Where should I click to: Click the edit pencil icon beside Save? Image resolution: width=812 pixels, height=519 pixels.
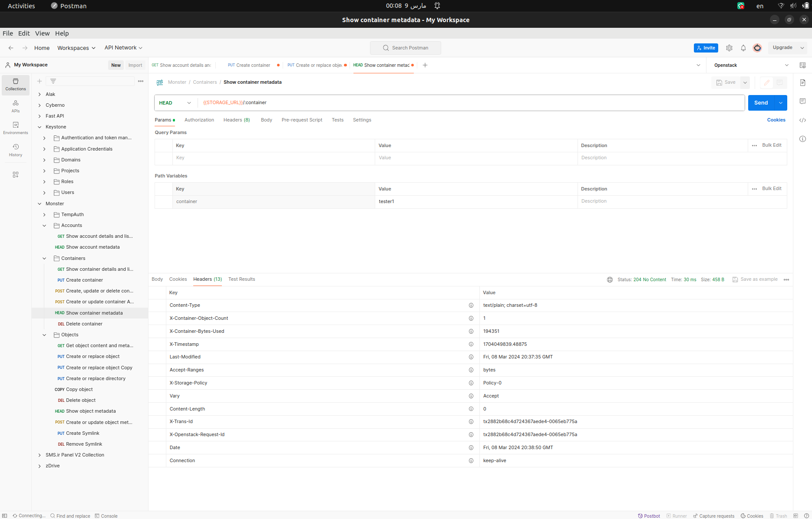(767, 82)
